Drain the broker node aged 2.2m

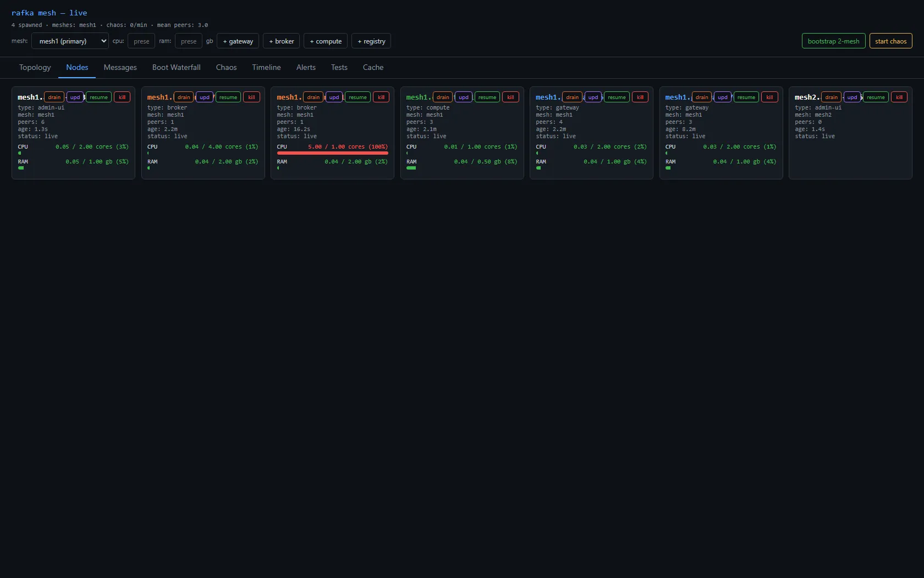(184, 97)
